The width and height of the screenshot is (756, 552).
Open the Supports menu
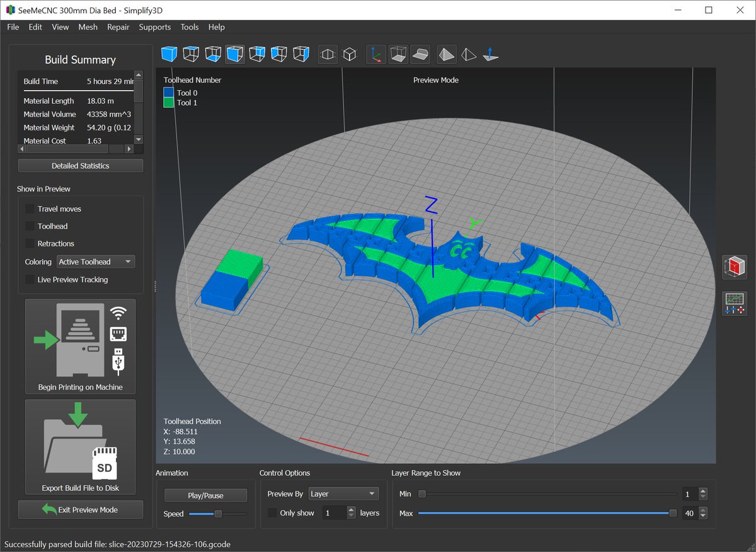click(x=155, y=27)
